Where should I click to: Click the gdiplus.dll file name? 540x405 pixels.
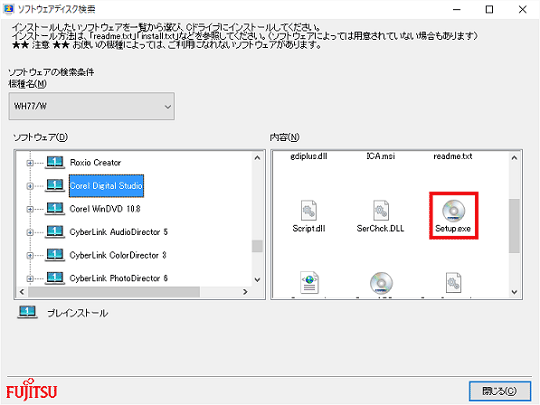click(309, 156)
